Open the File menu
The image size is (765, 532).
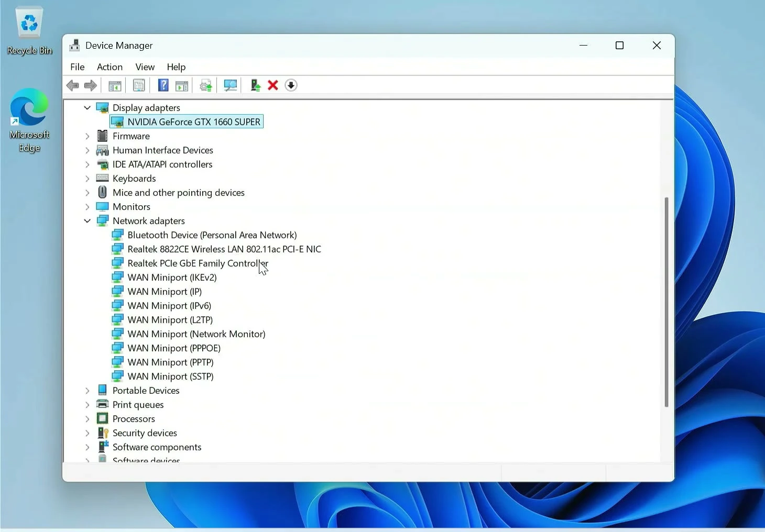[78, 67]
